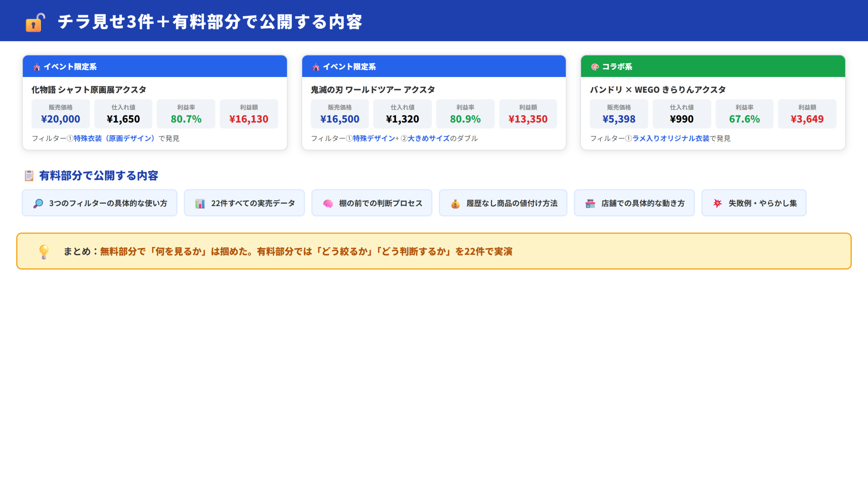This screenshot has width=868, height=488.
Task: Click the palette icon on the コラボ系 header
Action: click(x=595, y=67)
